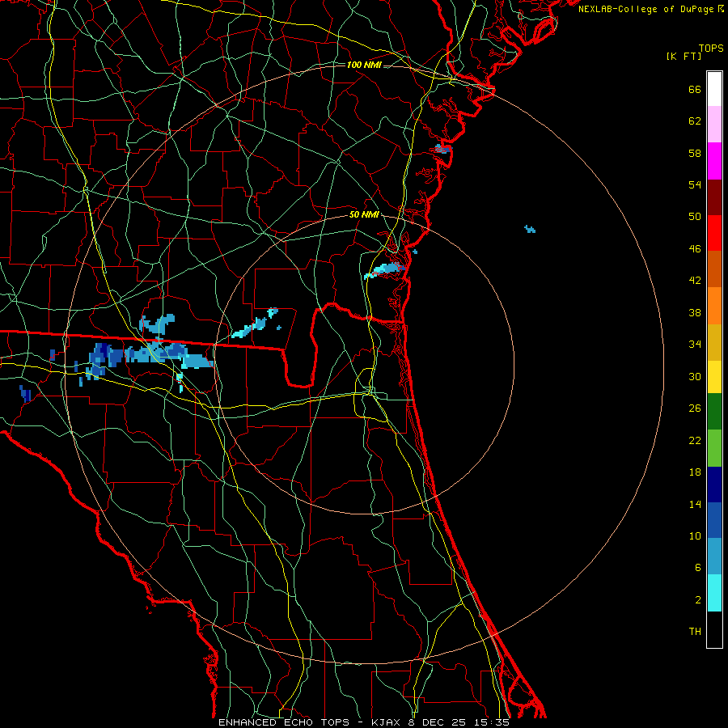Click the bright red 50 kft swatch
This screenshot has height=728, width=728.
coord(714,233)
